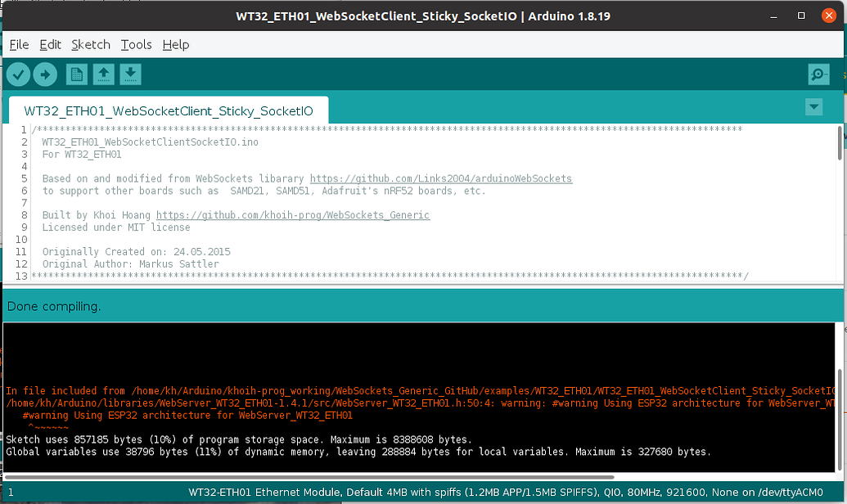
Task: Create a new sketch with the New icon
Action: coord(75,74)
